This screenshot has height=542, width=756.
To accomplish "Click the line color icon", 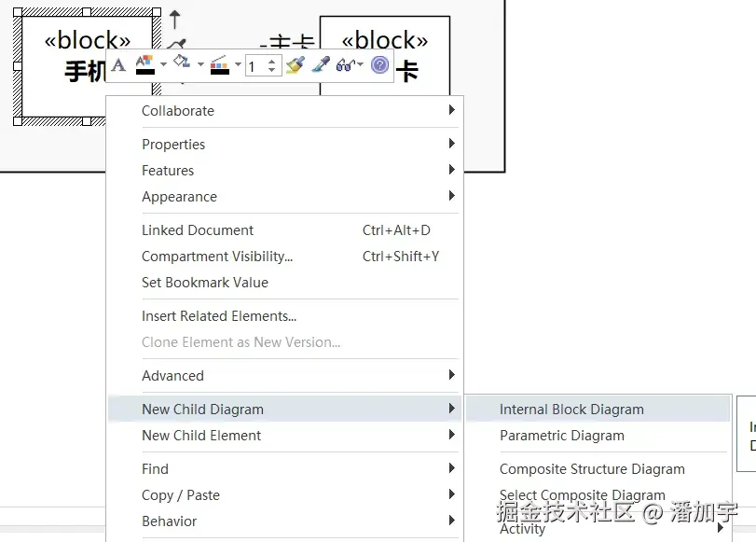I will [220, 65].
